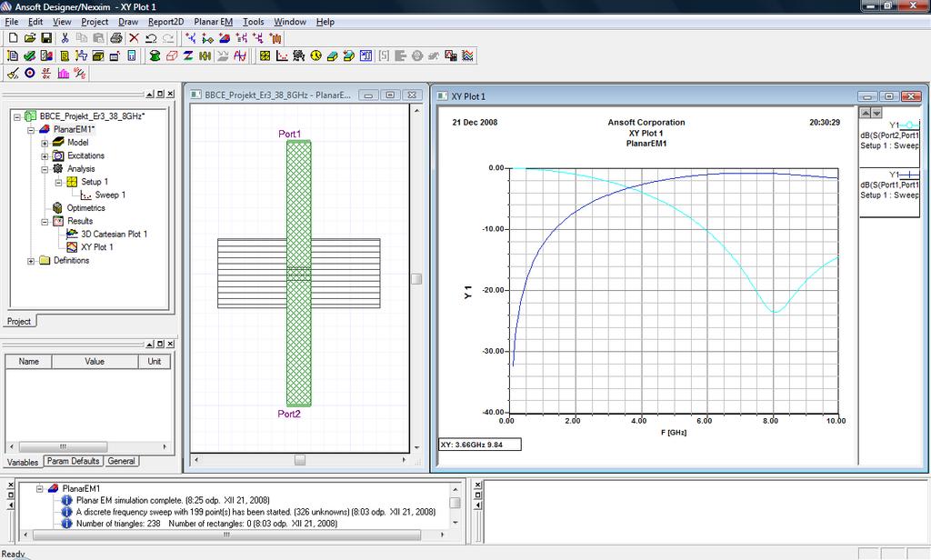Click the bullseye target icon
This screenshot has width=931, height=560.
30,73
